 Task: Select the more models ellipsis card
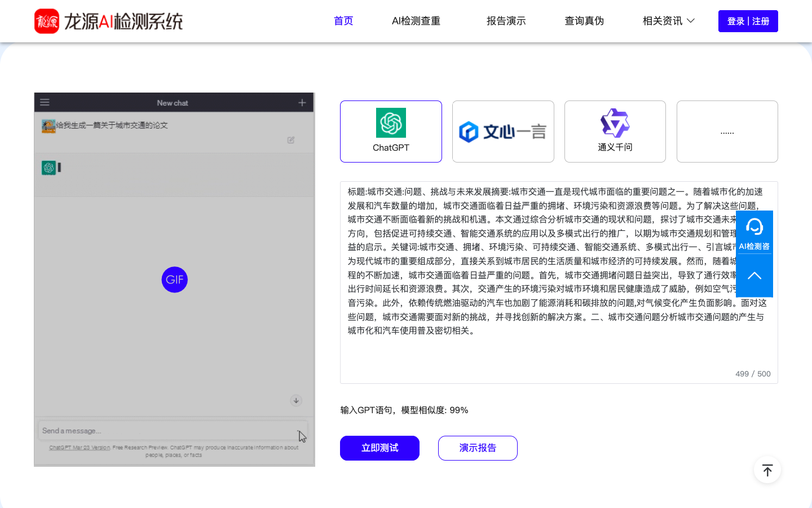[x=727, y=132]
